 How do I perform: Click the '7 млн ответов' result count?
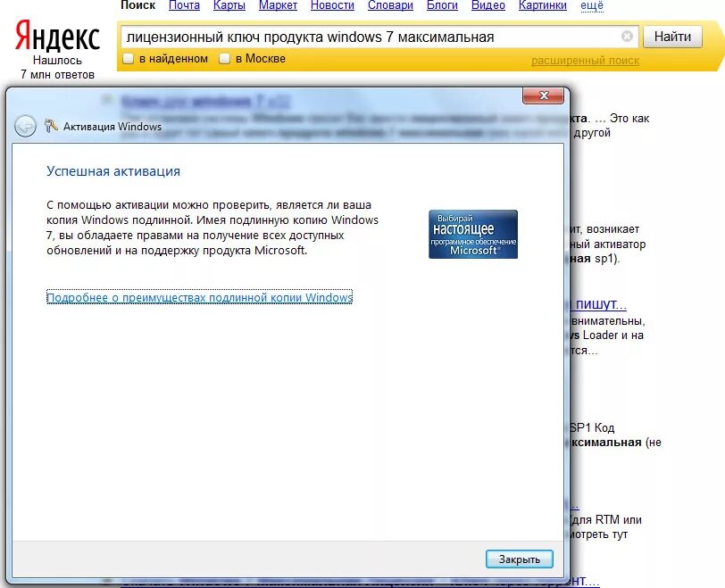[57, 74]
